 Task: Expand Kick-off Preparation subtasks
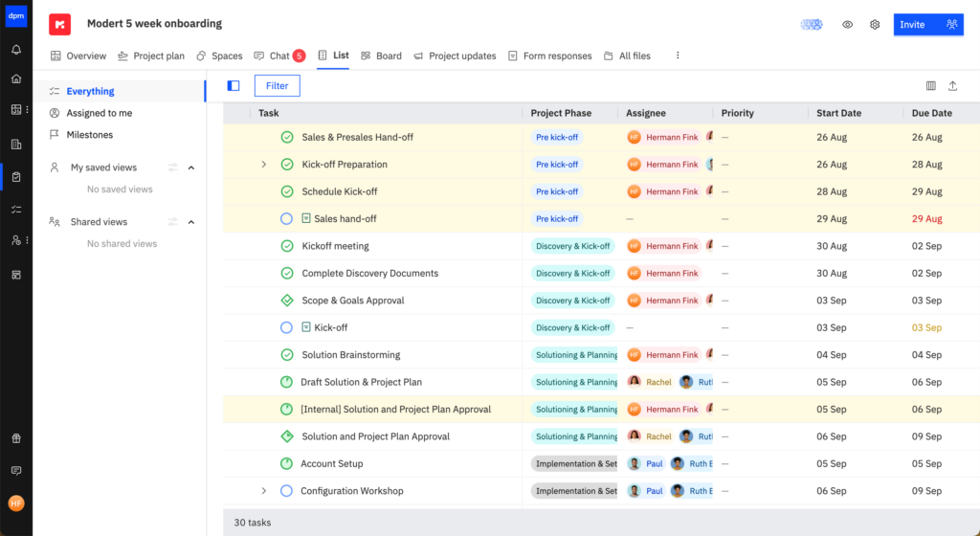[264, 165]
